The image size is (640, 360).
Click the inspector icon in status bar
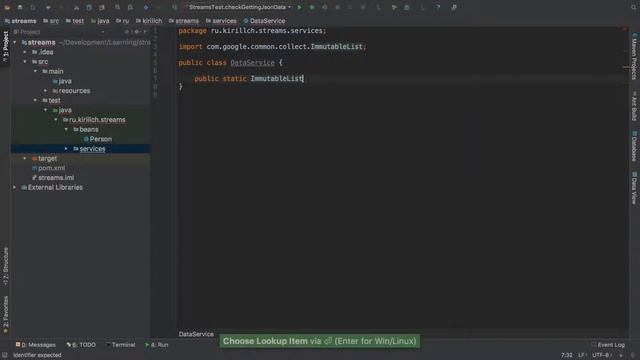pyautogui.click(x=633, y=355)
